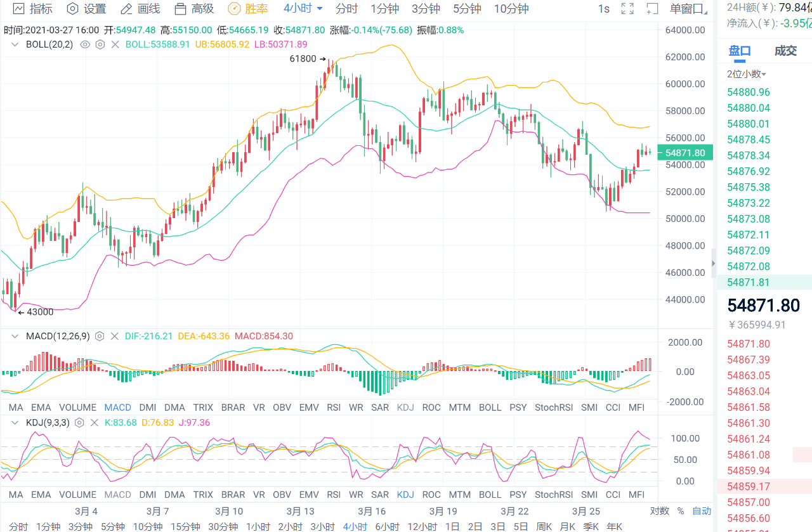Image resolution: width=812 pixels, height=532 pixels.
Task: Enter fullscreen chart mode
Action: 627,9
